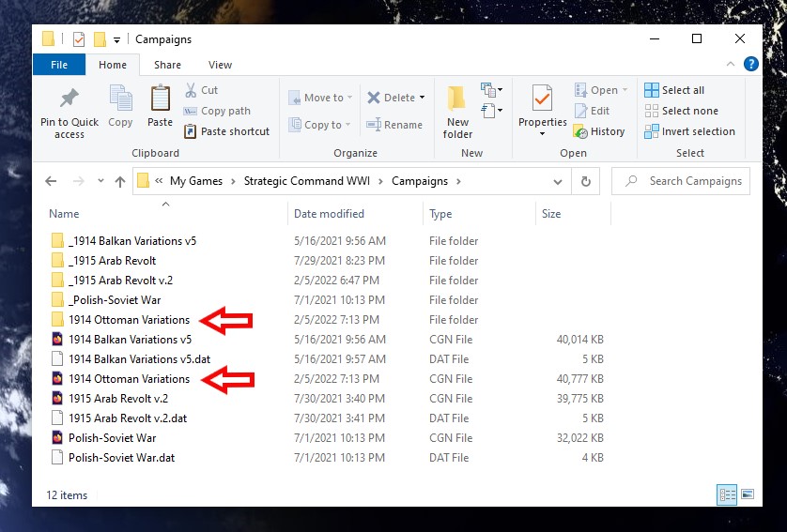Click Select all in the ribbon
787x532 pixels.
674,90
